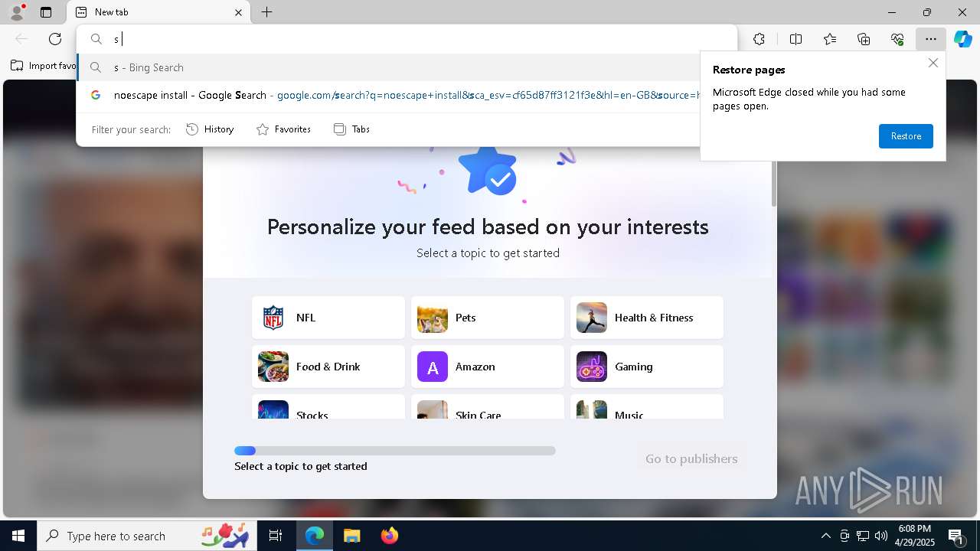980x551 pixels.
Task: Filter search by Tabs
Action: [352, 129]
